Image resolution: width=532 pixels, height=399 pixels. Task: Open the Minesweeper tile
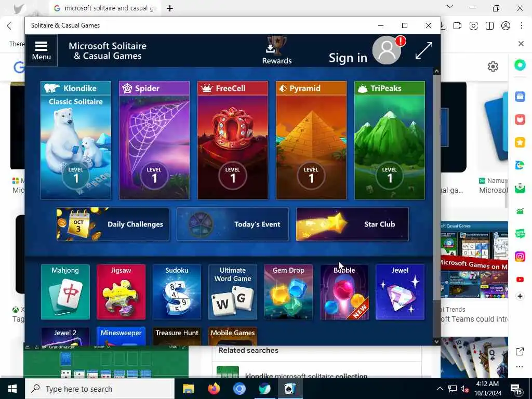[121, 336]
